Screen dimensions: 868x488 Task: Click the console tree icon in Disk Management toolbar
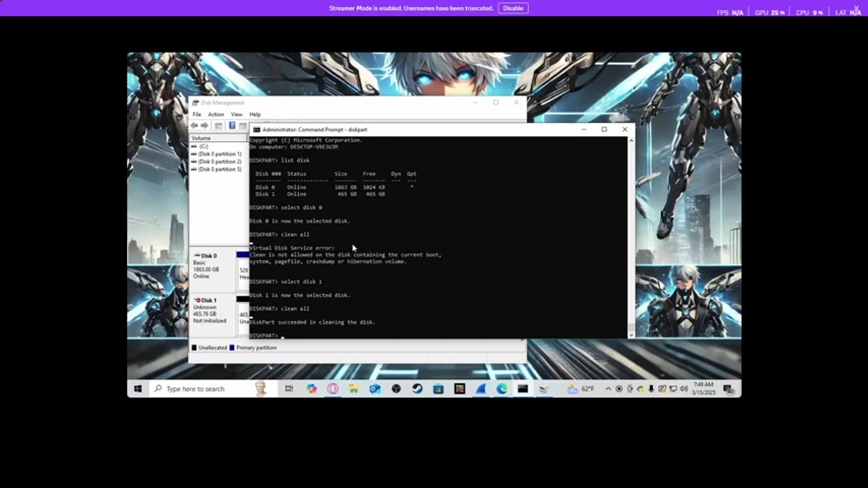218,125
